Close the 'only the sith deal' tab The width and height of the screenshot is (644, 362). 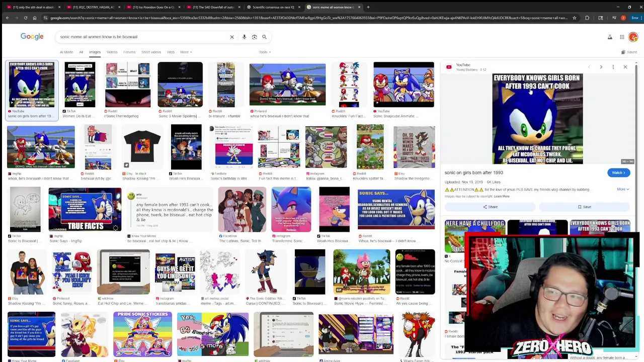[59, 7]
